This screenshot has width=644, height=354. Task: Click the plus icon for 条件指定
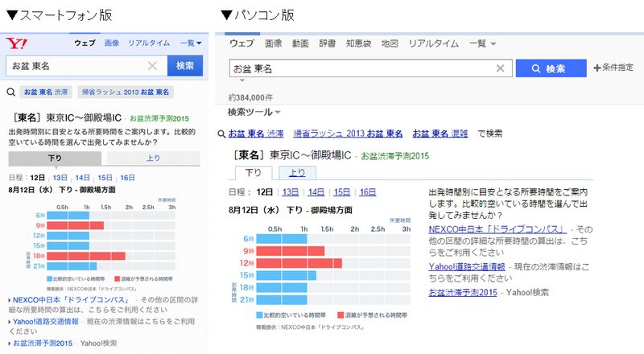tap(597, 68)
